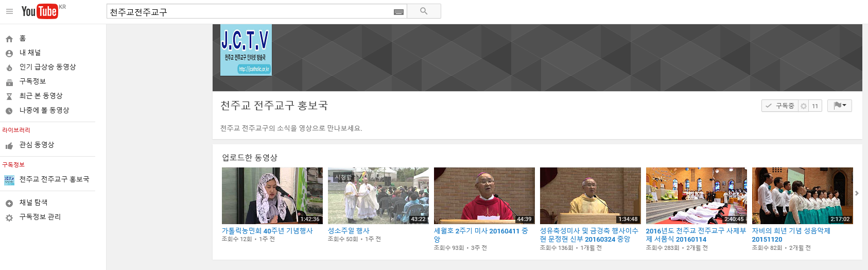Open the on-screen keyboard icon in search box
Screen dimensions: 868x270
pyautogui.click(x=398, y=11)
